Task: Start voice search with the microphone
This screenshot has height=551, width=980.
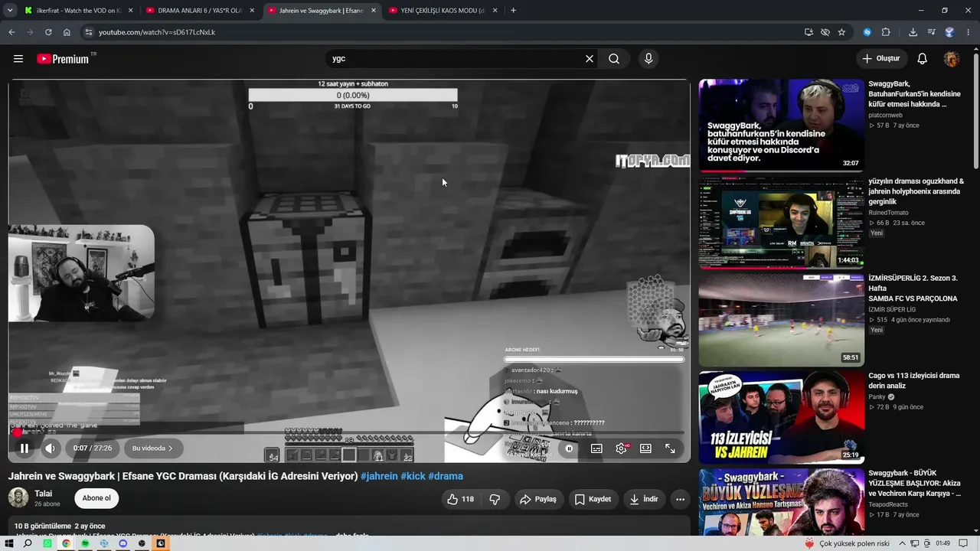Action: click(x=648, y=59)
